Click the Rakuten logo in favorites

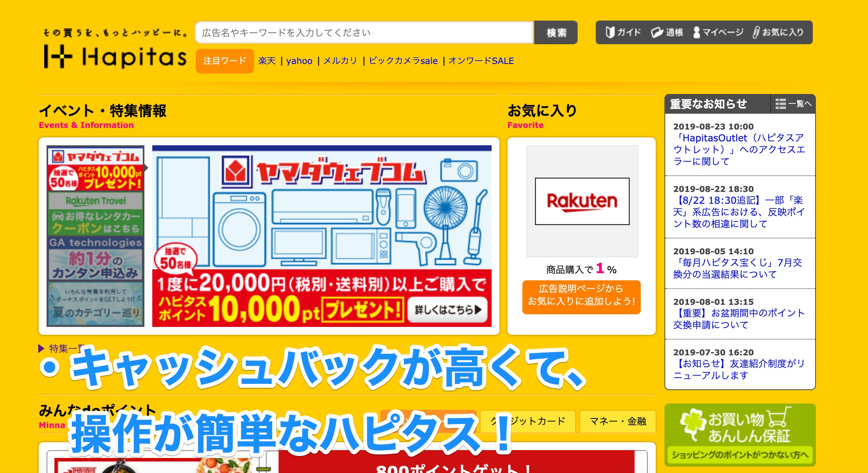pos(582,201)
